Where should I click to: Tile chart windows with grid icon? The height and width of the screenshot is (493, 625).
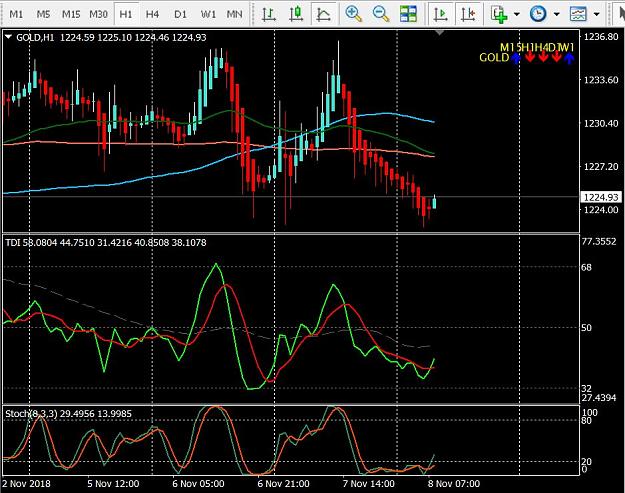pyautogui.click(x=408, y=14)
